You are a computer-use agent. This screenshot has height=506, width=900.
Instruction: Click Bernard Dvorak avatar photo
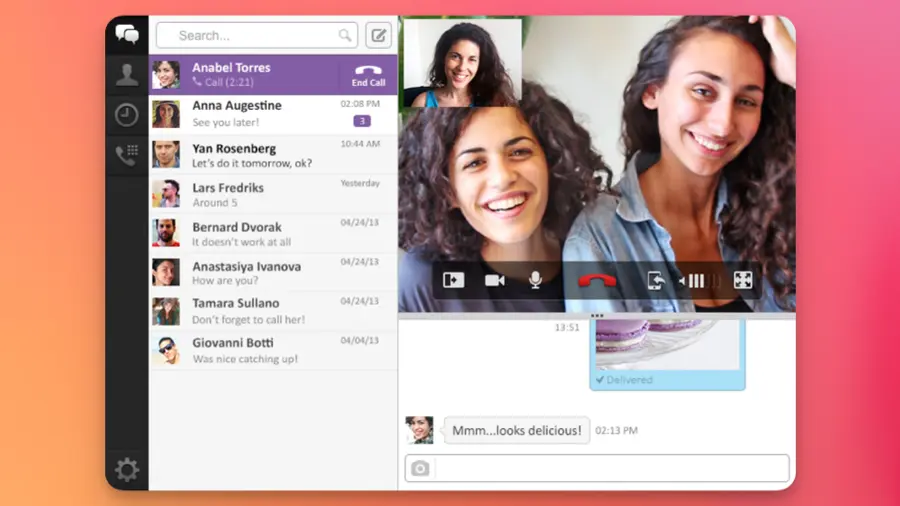166,233
